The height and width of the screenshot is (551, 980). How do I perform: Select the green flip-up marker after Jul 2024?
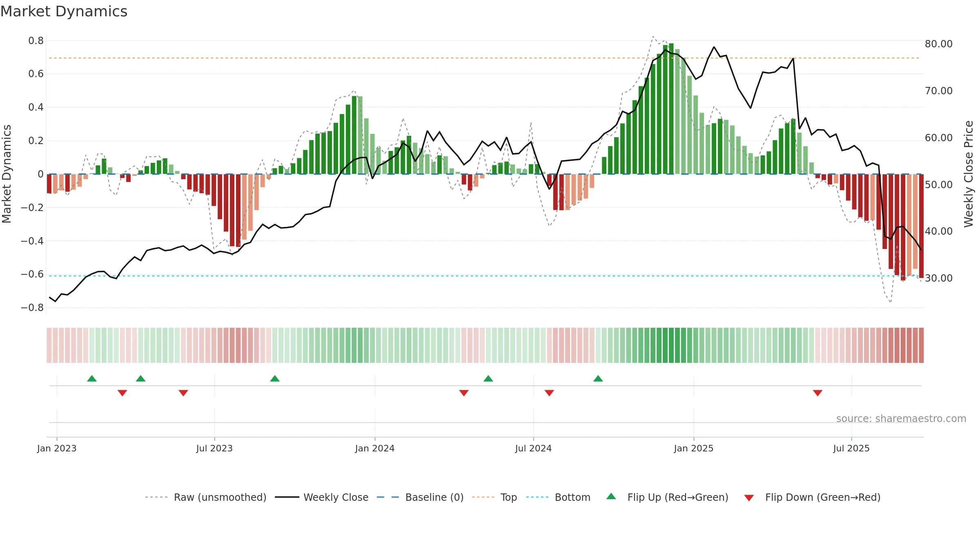[598, 378]
